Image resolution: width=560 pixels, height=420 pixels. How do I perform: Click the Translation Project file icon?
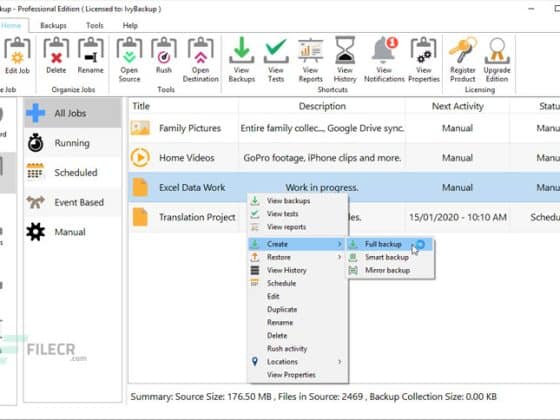[140, 217]
